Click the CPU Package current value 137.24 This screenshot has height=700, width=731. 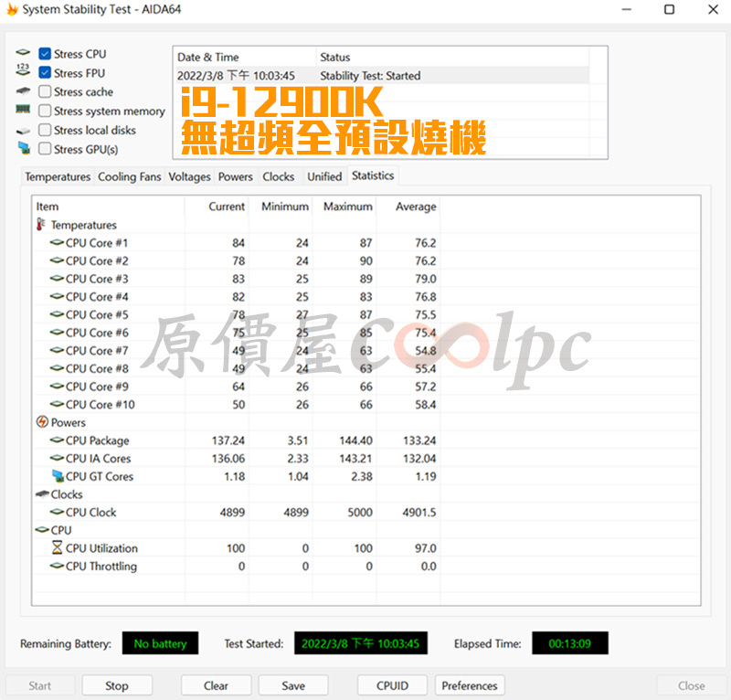pyautogui.click(x=228, y=440)
